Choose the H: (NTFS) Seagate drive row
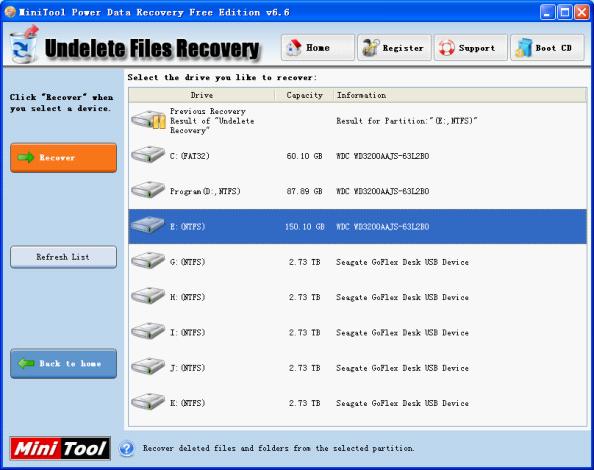594x470 pixels. [357, 297]
